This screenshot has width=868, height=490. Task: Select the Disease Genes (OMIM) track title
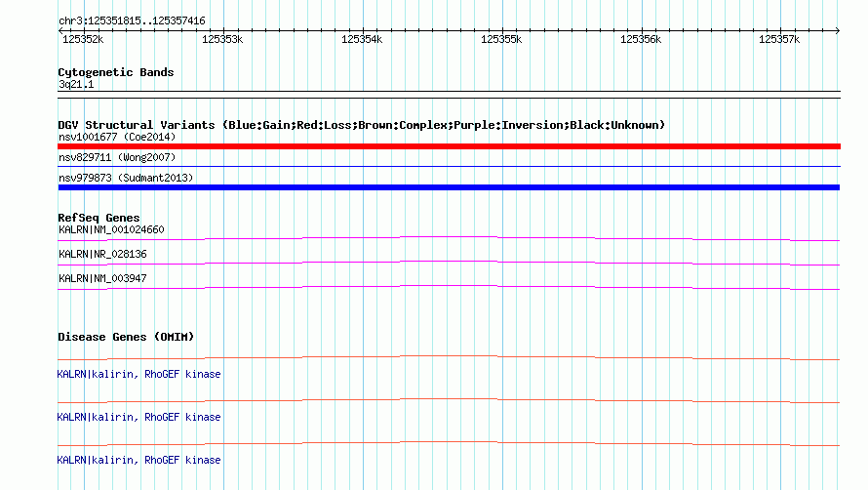[126, 337]
